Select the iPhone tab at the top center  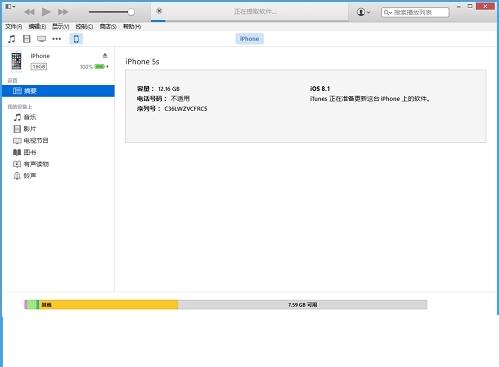tap(249, 39)
